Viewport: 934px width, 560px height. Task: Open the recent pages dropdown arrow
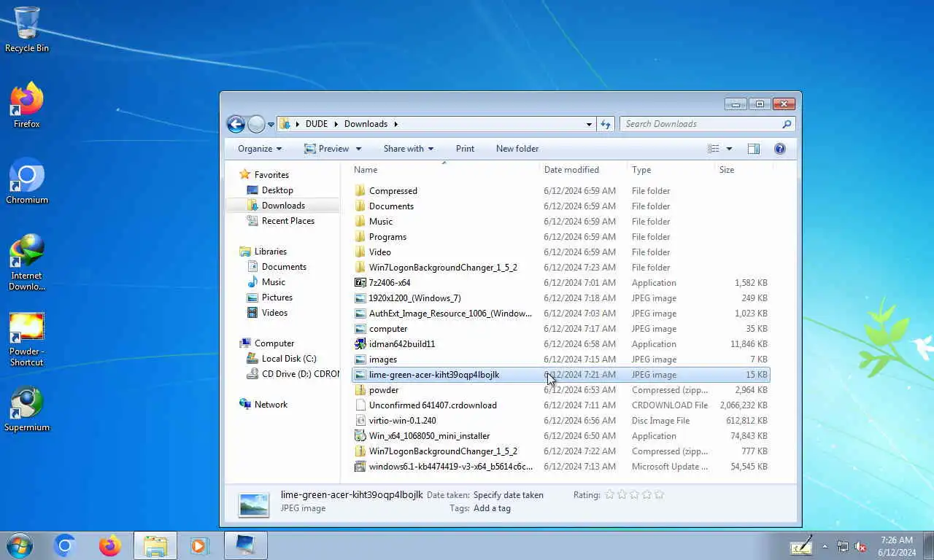tap(271, 125)
